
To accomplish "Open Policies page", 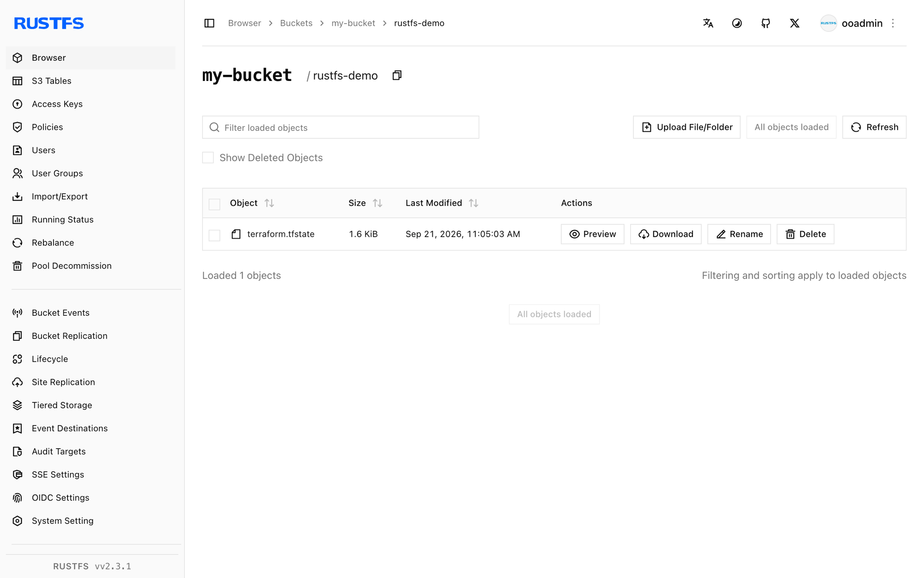I will (x=91, y=127).
